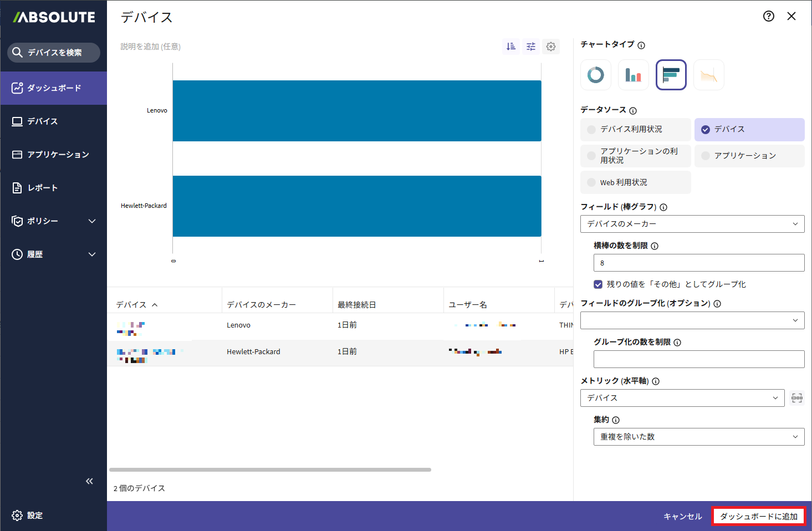Screen dimensions: 812x531
Task: Select the デバイス利用状況 data source
Action: (x=635, y=129)
